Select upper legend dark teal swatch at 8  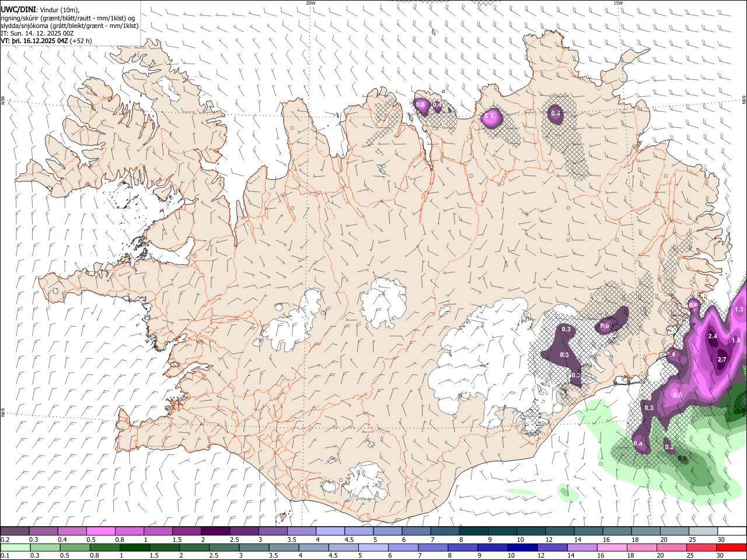point(473,531)
